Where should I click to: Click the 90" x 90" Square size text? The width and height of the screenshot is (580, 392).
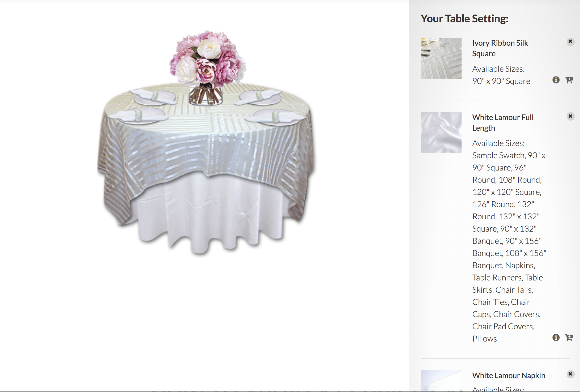pos(501,81)
